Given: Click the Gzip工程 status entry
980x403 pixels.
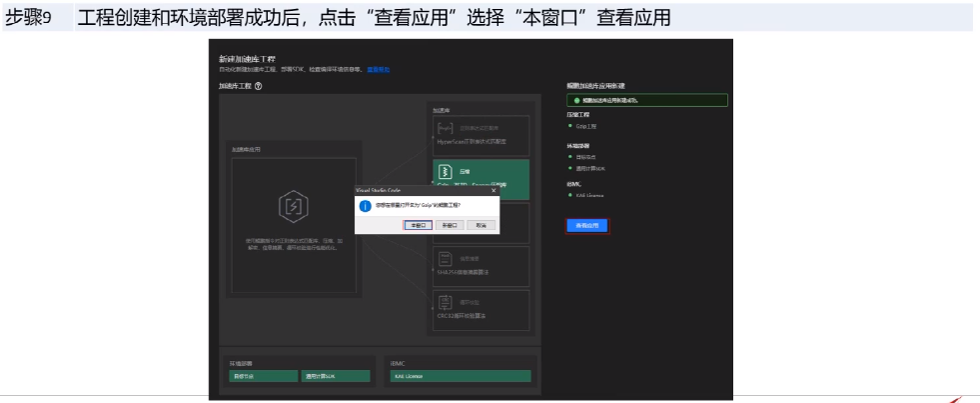Looking at the screenshot, I should [x=586, y=126].
